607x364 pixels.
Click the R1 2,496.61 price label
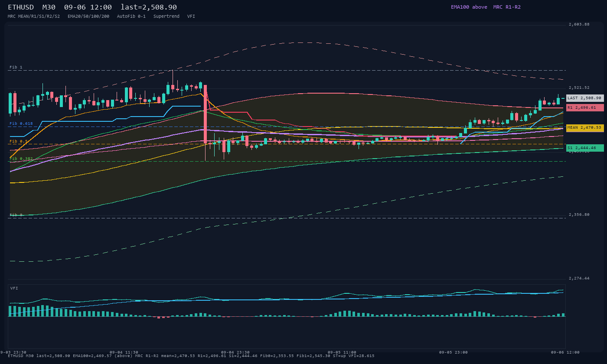click(x=585, y=107)
